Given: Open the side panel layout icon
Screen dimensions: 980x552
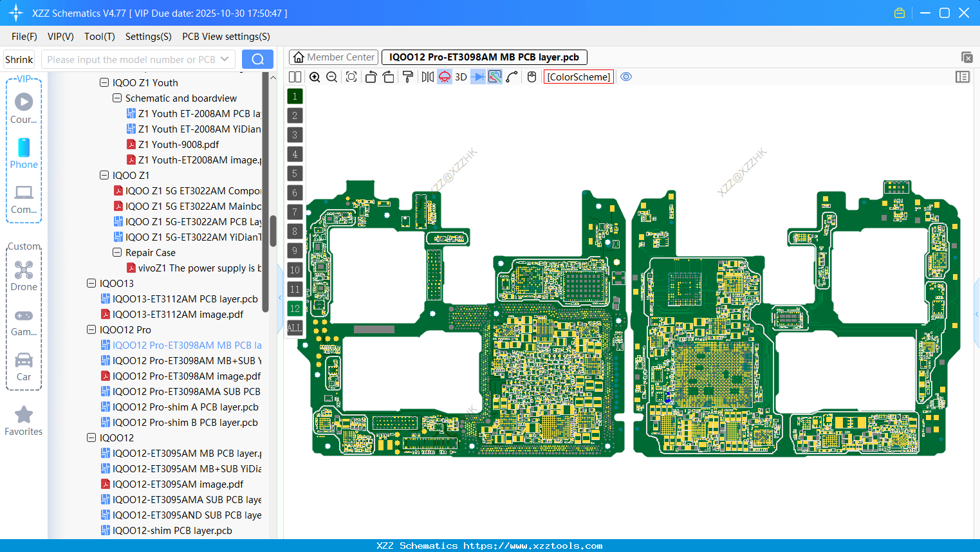Looking at the screenshot, I should [x=963, y=77].
